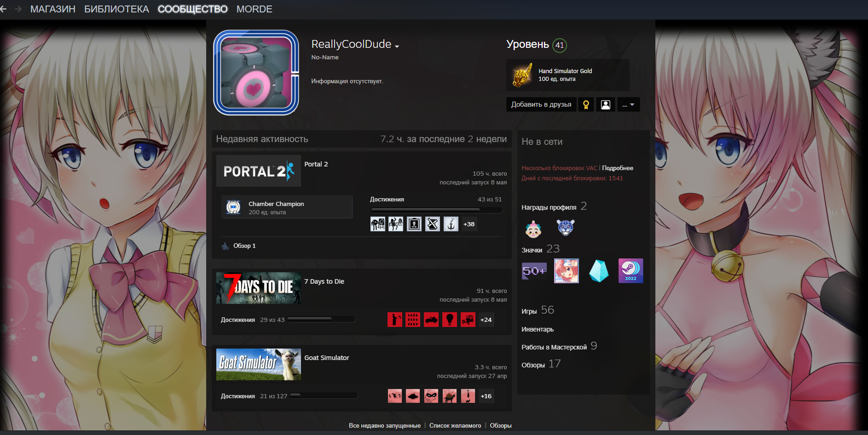View the car 7 Days to Die achievement
This screenshot has height=435, width=868.
tap(431, 320)
